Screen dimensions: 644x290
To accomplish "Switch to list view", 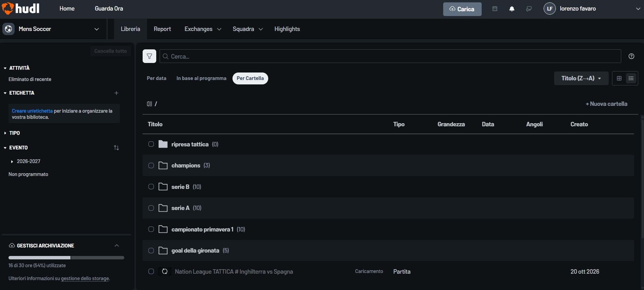I will (x=631, y=78).
